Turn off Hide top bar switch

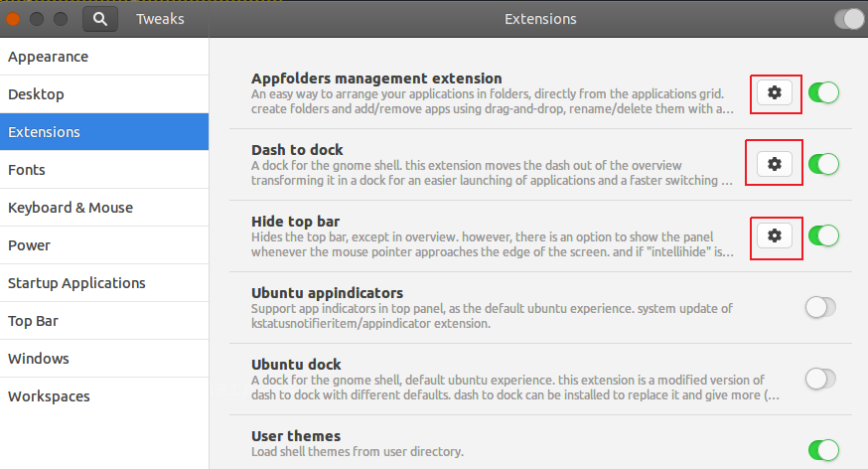pos(823,235)
